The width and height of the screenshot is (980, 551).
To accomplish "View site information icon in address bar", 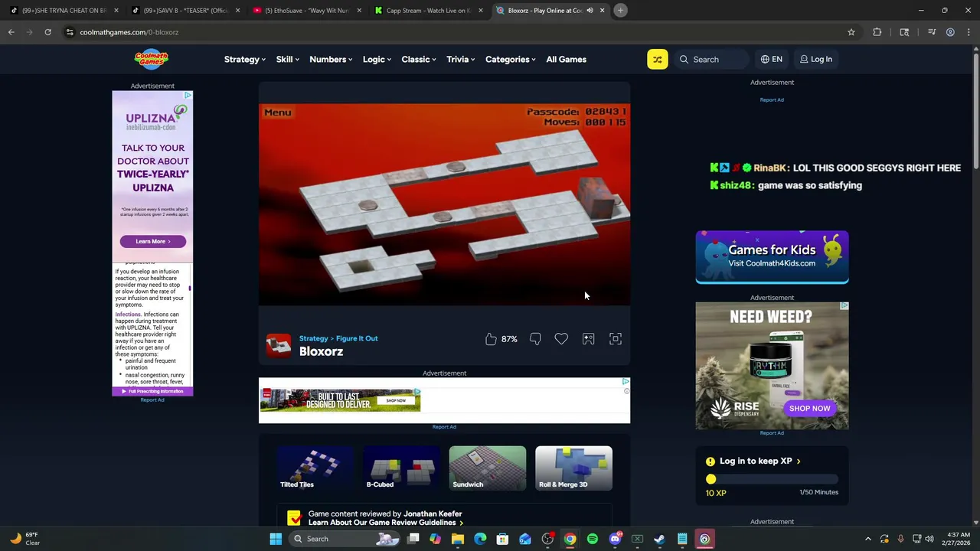I will pos(70,32).
